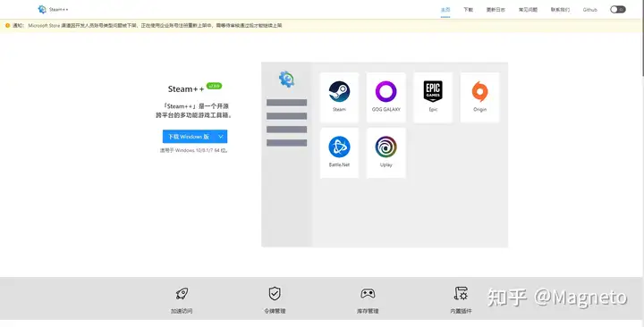This screenshot has width=644, height=327.
Task: Open the 更新日志 nav item
Action: 496,10
